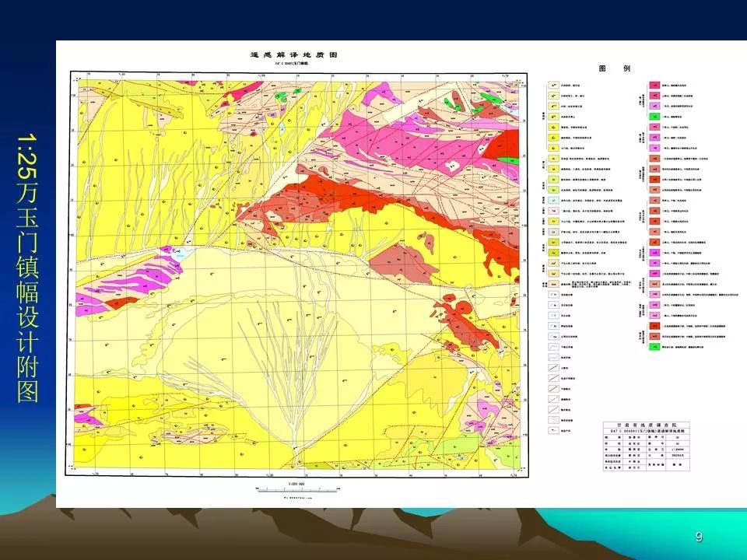Screen dimensions: 747x560
Task: Click the 1:250 000 scale label
Action: pyautogui.click(x=296, y=484)
